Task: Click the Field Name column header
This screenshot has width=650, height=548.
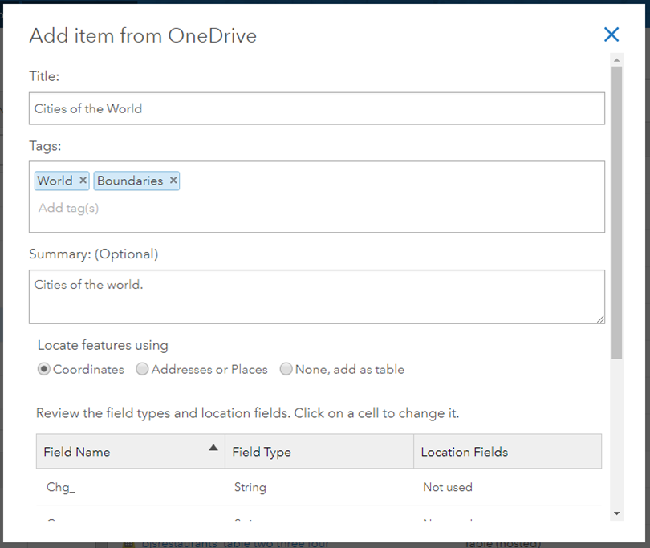Action: click(77, 452)
